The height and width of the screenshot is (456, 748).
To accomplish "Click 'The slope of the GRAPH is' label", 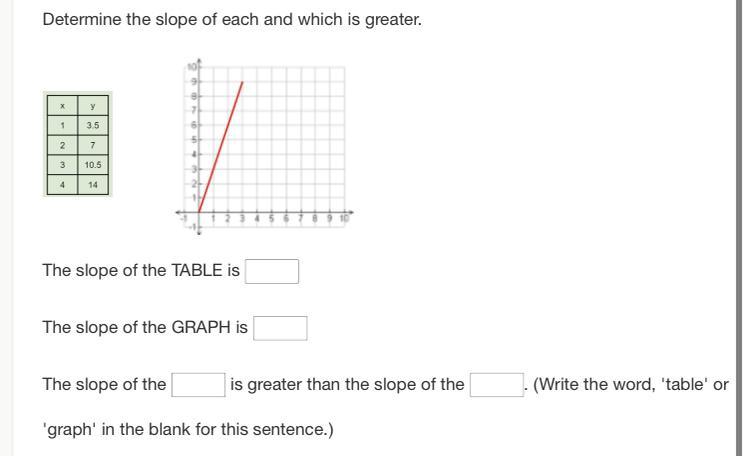I will pos(145,328).
